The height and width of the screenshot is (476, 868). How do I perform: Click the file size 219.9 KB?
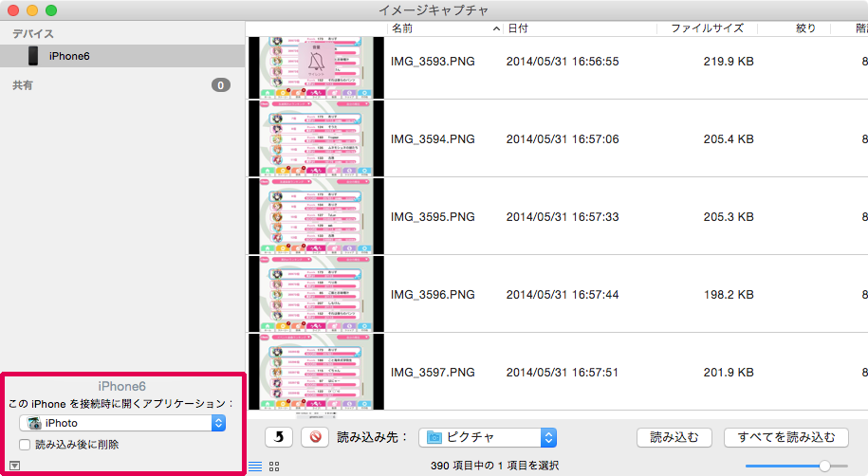tap(729, 62)
